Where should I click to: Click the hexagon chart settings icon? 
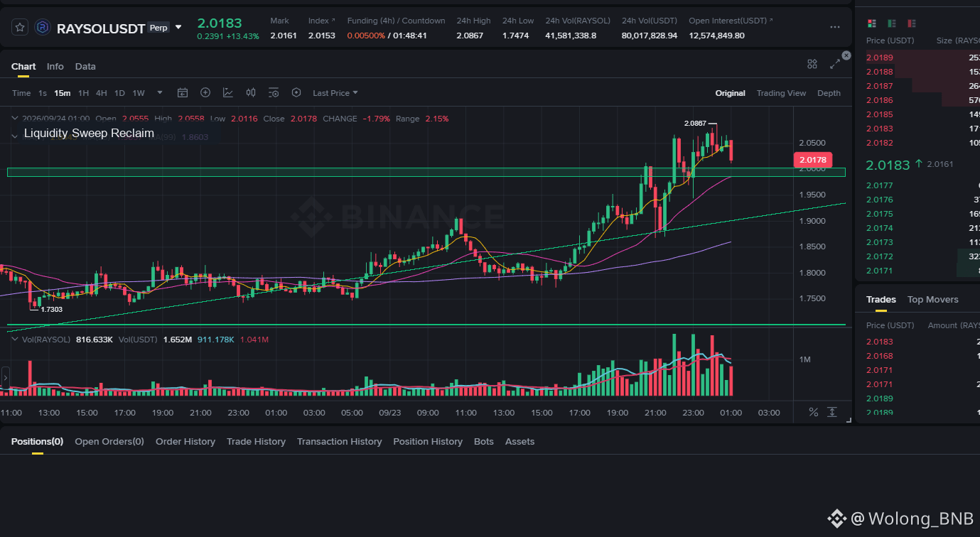click(296, 92)
